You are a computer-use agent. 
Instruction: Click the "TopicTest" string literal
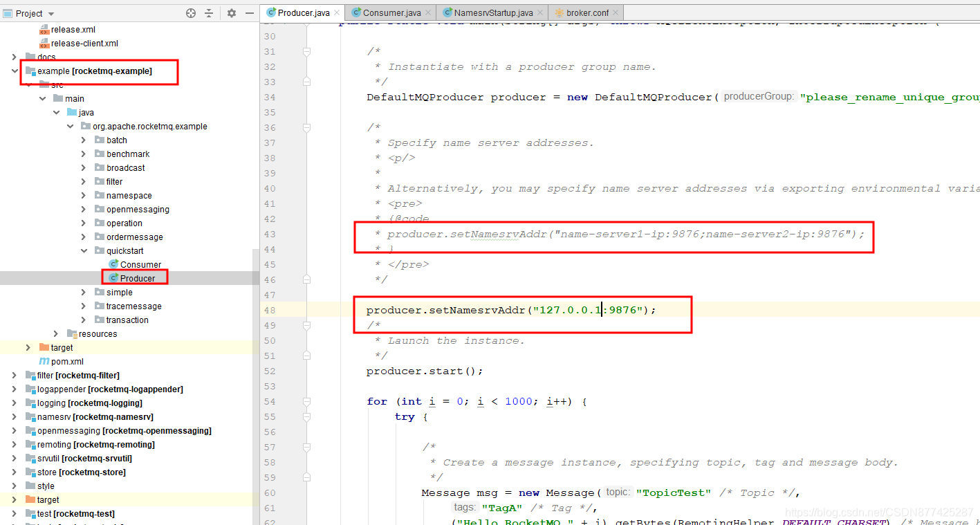click(674, 492)
